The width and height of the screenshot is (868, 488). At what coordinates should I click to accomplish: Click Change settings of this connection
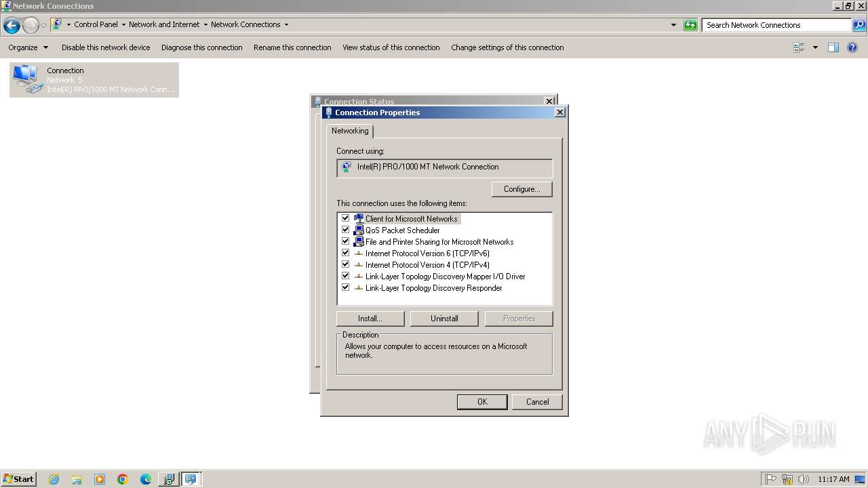pos(507,47)
